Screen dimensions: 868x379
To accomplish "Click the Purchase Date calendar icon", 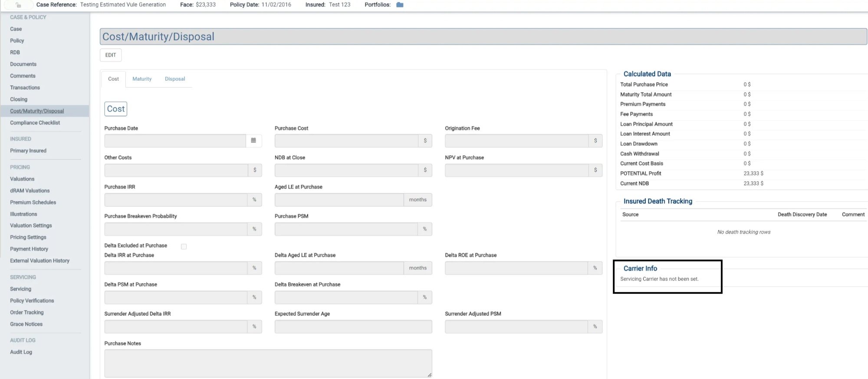I will pyautogui.click(x=253, y=141).
